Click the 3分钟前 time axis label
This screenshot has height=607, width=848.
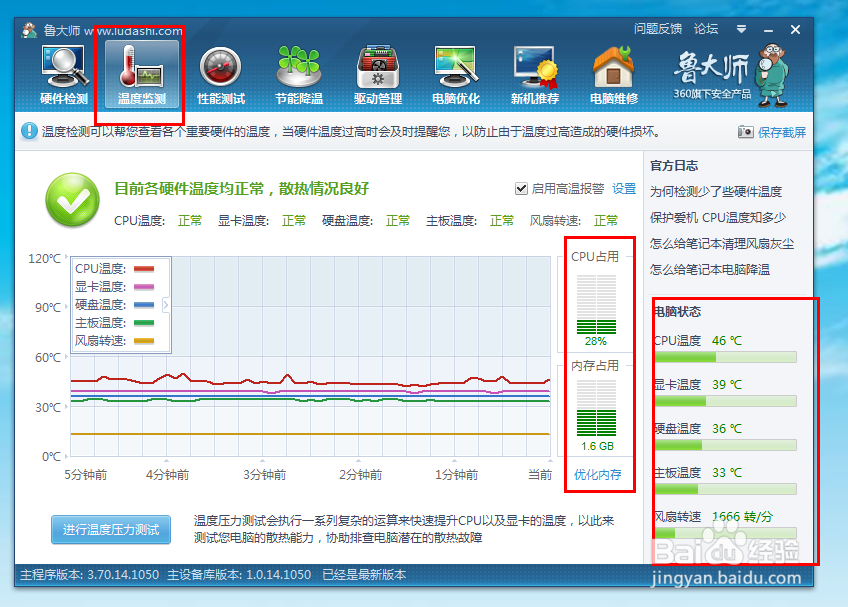264,474
